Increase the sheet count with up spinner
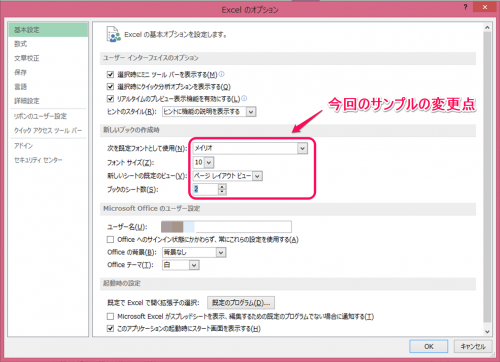 pos(222,187)
